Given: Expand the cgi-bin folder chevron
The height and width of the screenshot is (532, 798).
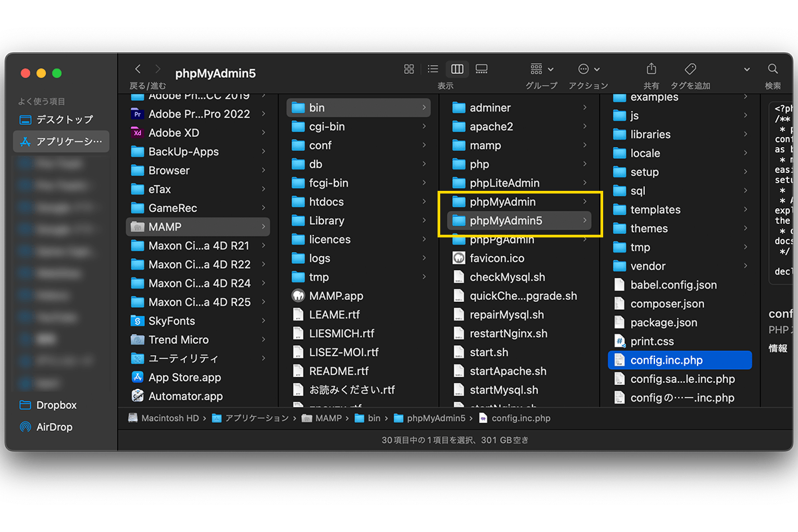Looking at the screenshot, I should point(424,126).
